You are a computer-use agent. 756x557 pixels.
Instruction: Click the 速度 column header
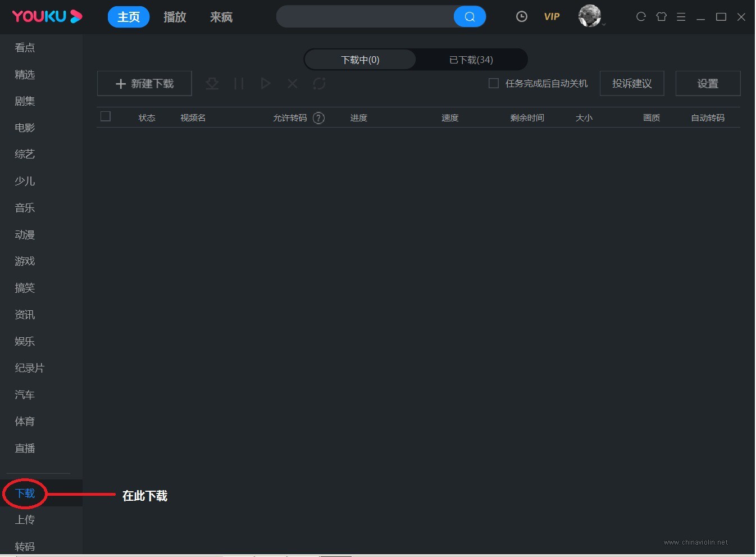pyautogui.click(x=450, y=117)
